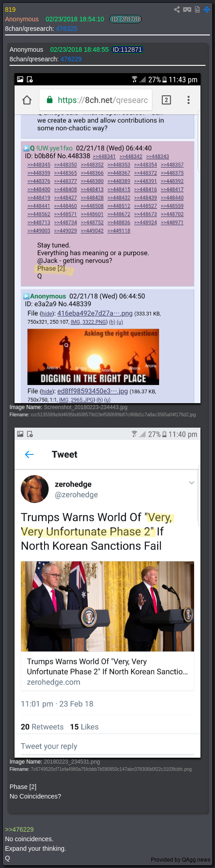This screenshot has width=215, height=868.
Task: Click the image file icon in header
Action: pos(197,9)
